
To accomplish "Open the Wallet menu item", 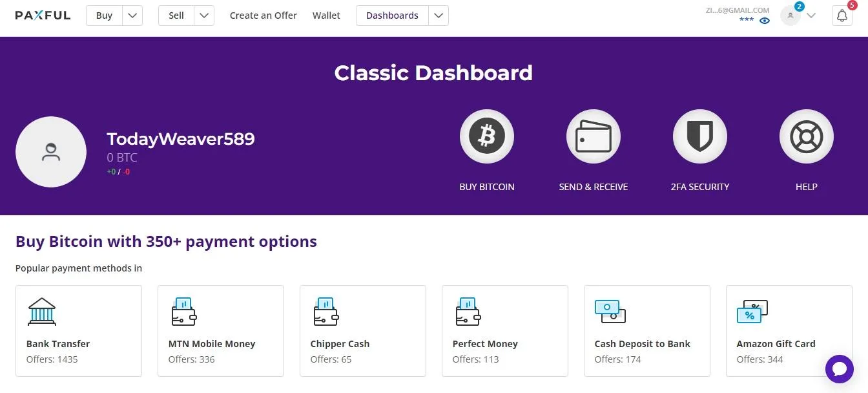I will 326,16.
